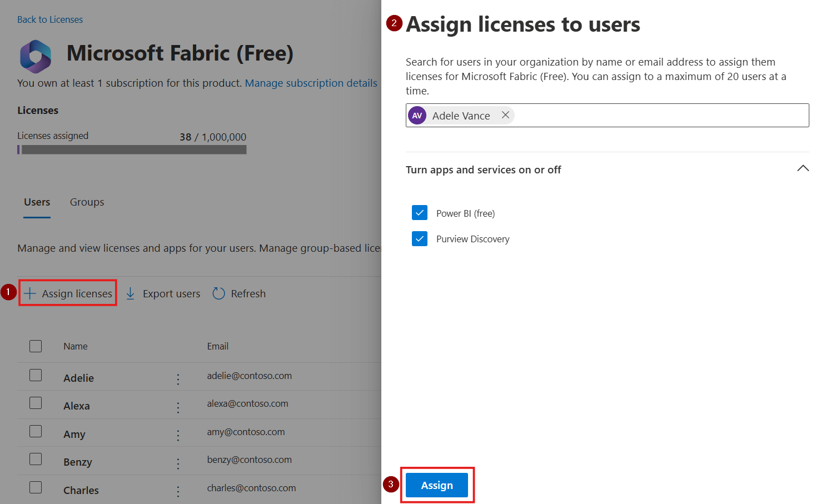Viewport: 821px width, 504px height.
Task: Click the Licenses assigned progress bar
Action: point(132,149)
